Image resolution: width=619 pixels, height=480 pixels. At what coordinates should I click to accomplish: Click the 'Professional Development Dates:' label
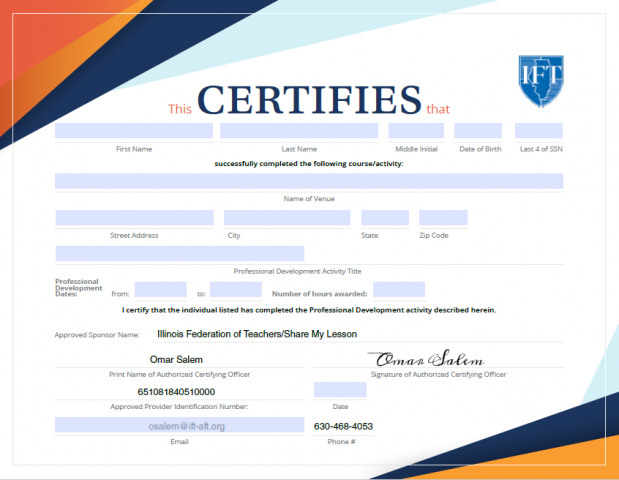point(78,287)
